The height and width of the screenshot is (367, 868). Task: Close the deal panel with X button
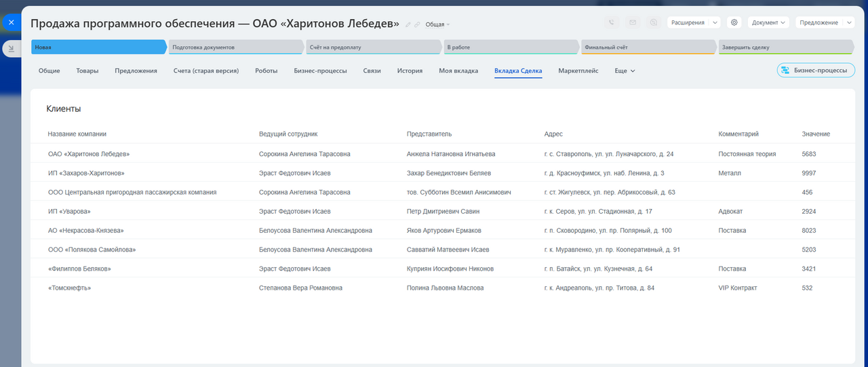(11, 22)
